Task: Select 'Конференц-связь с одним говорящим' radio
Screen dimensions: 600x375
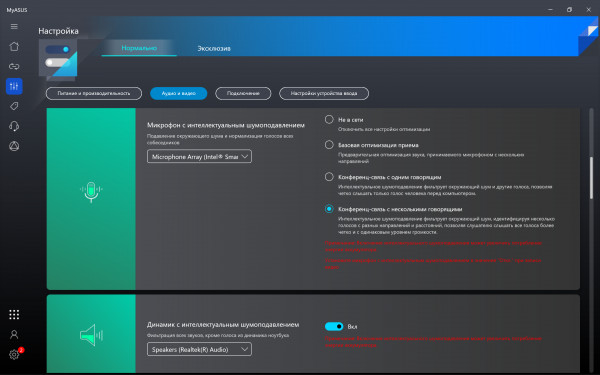Action: pos(329,177)
